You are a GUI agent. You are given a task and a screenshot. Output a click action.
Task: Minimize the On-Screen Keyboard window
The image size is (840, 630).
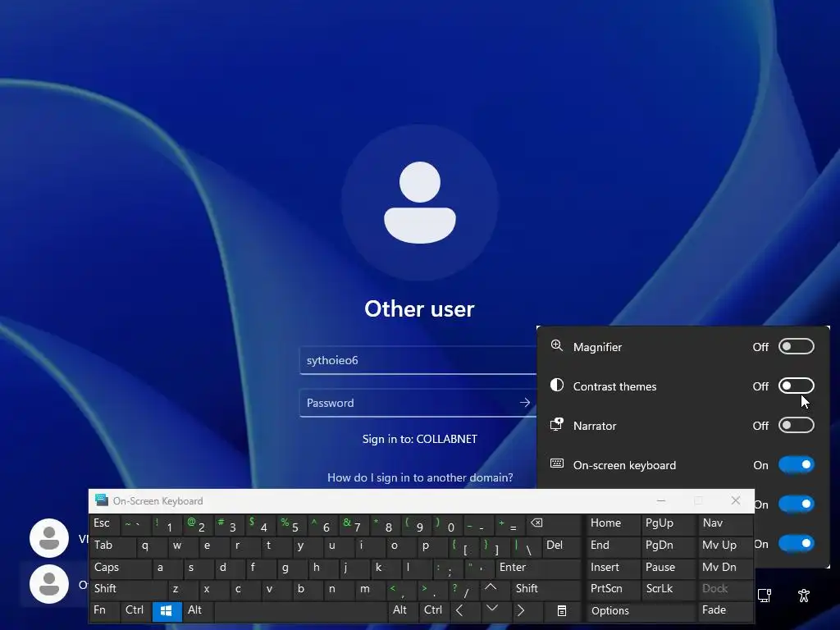[x=661, y=500]
